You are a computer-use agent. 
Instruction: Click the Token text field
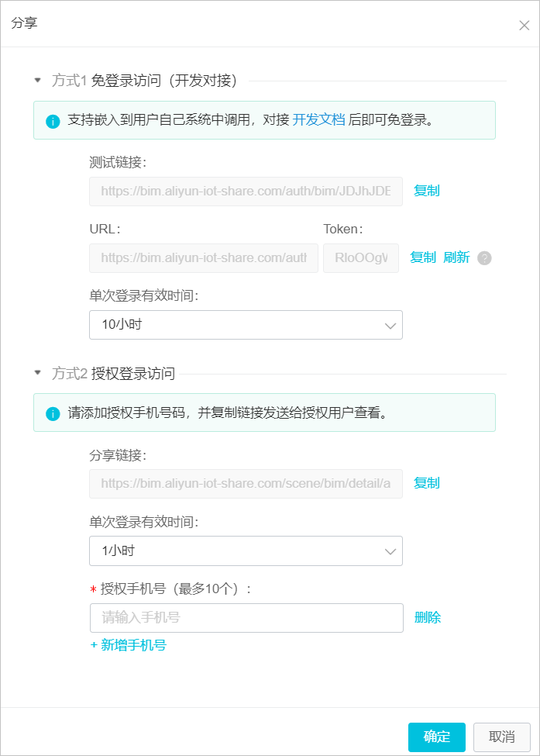[x=361, y=257]
